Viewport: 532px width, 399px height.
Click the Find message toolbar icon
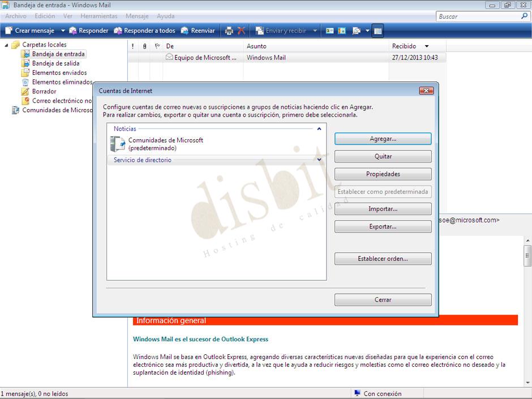tap(357, 31)
